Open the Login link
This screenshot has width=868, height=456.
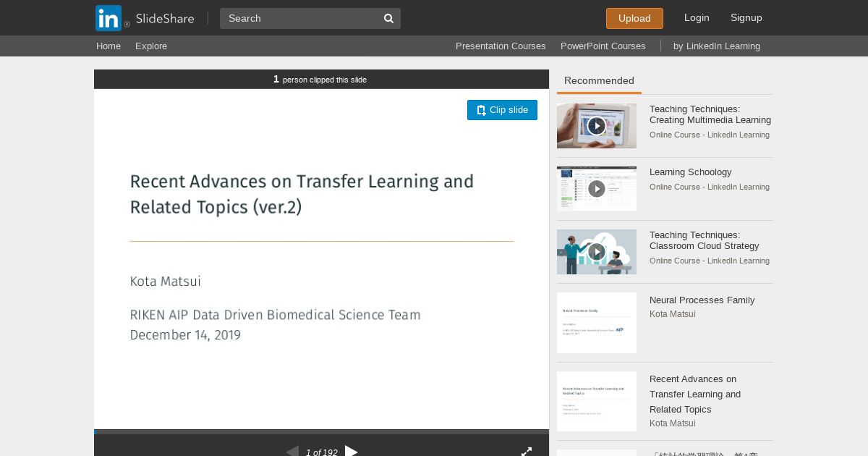click(697, 18)
